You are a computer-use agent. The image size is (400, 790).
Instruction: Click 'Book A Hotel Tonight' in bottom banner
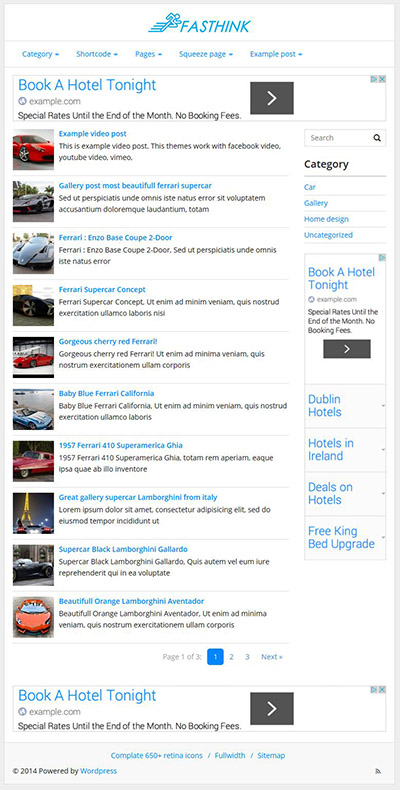(x=87, y=695)
